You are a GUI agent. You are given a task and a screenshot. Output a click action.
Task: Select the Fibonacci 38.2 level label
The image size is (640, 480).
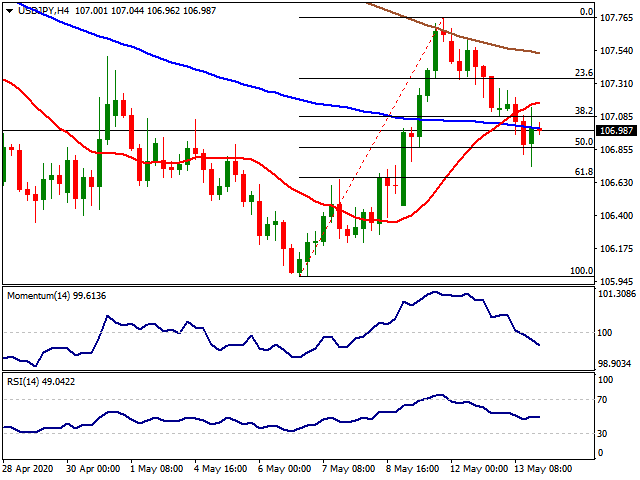(x=584, y=111)
